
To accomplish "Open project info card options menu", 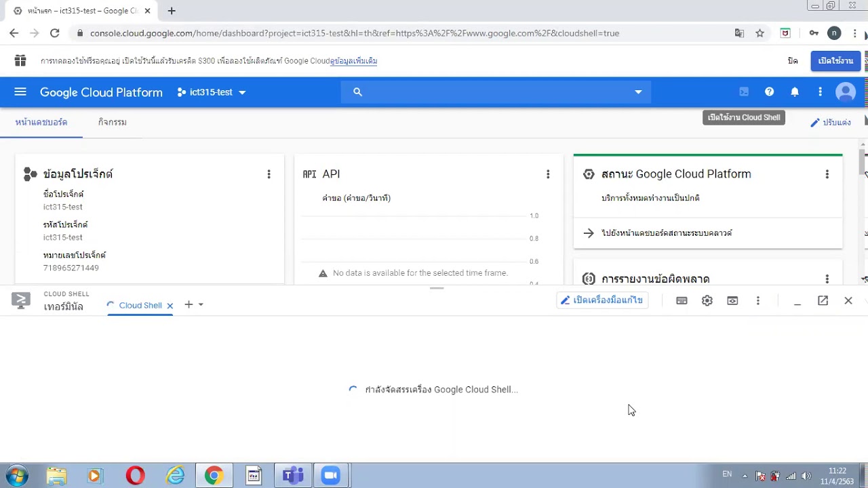I will coord(269,174).
